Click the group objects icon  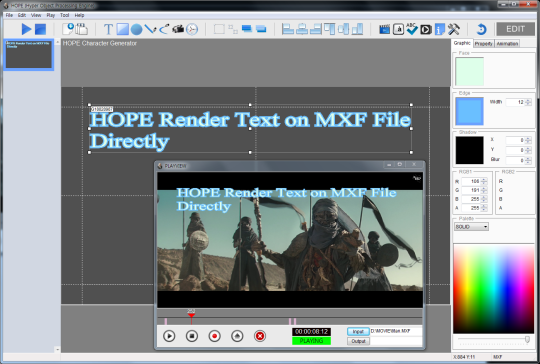coord(219,29)
